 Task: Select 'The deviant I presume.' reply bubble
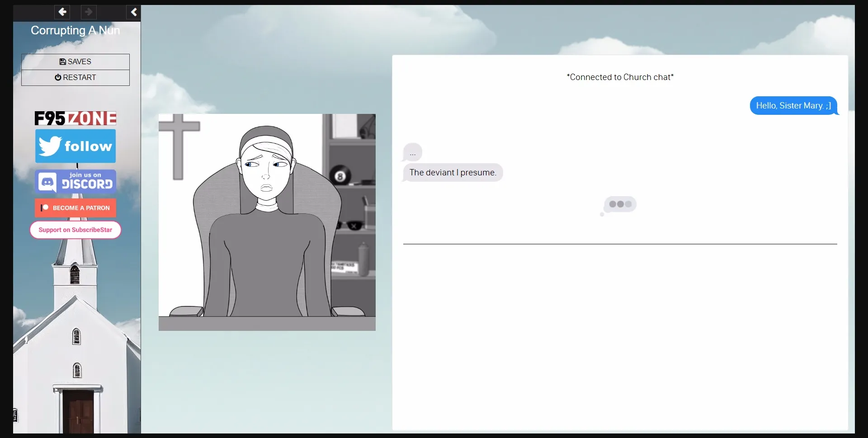453,172
